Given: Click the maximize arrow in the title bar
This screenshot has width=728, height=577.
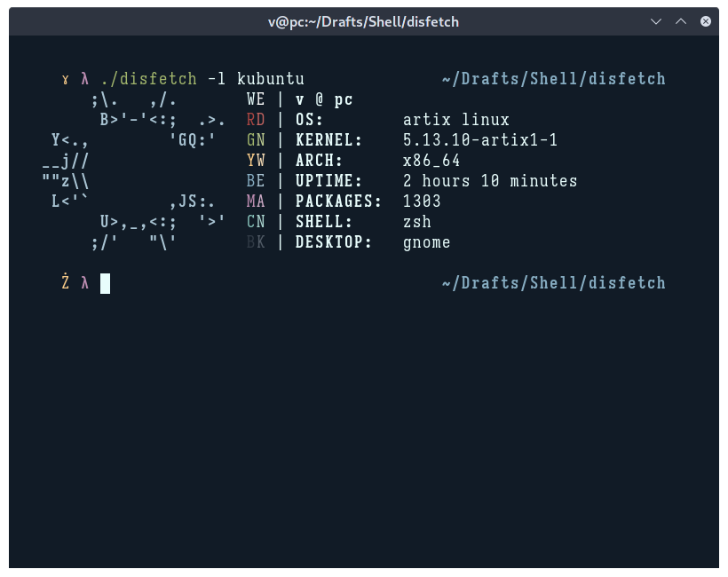Looking at the screenshot, I should (x=681, y=21).
